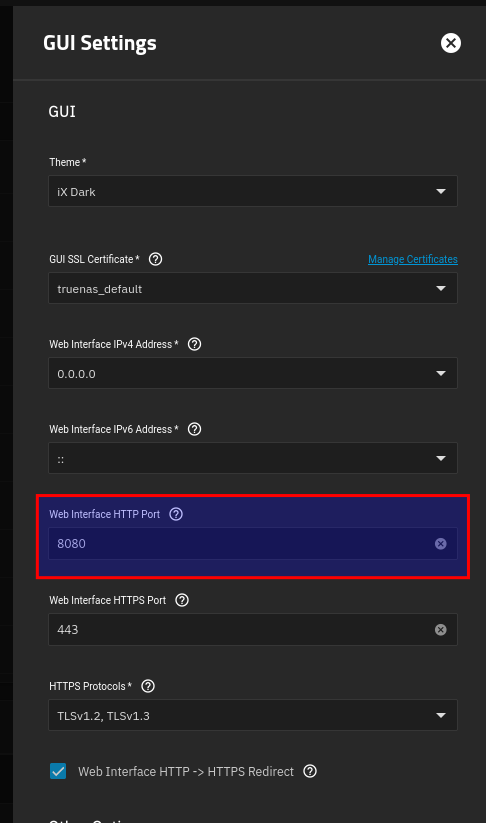The width and height of the screenshot is (486, 823).
Task: Show help for Web Interface IPv4 Address
Action: pos(194,344)
